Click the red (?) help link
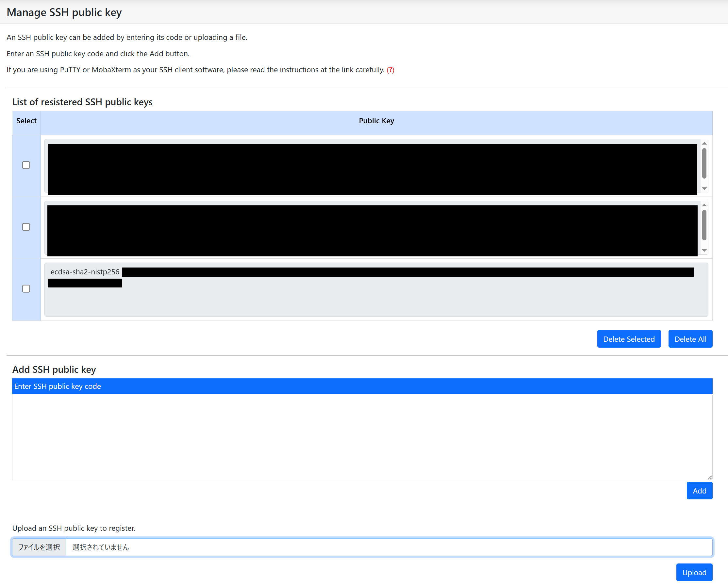 click(x=390, y=70)
